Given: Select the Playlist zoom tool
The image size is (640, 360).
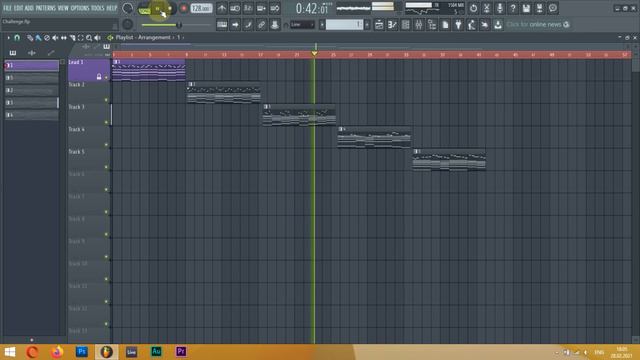Looking at the screenshot, I should pos(89,38).
